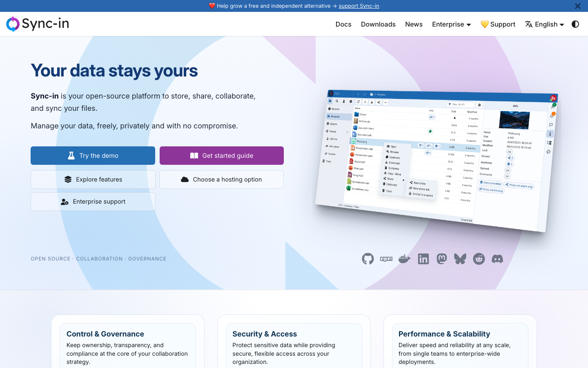Follow the 'support Sync-in' banner link
Viewport: 588px width, 368px height.
359,6
